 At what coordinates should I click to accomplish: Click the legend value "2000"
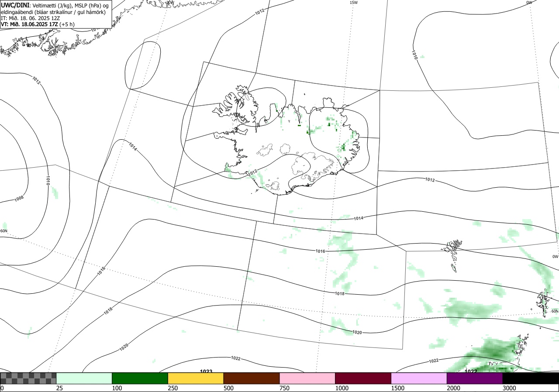454,388
